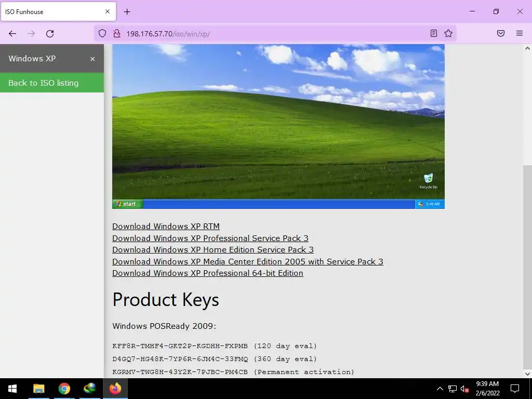This screenshot has height=399, width=532.
Task: Open the Firefox hamburger menu
Action: pos(520,33)
